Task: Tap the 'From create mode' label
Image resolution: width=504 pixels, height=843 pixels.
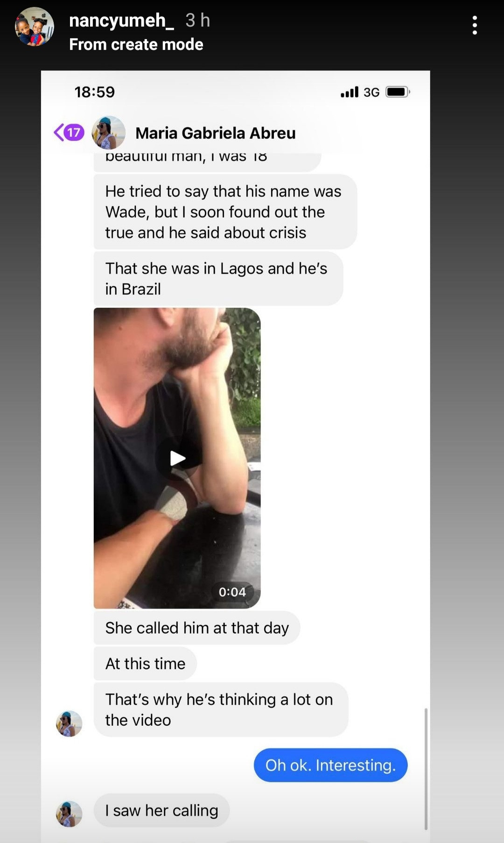Action: (x=136, y=44)
